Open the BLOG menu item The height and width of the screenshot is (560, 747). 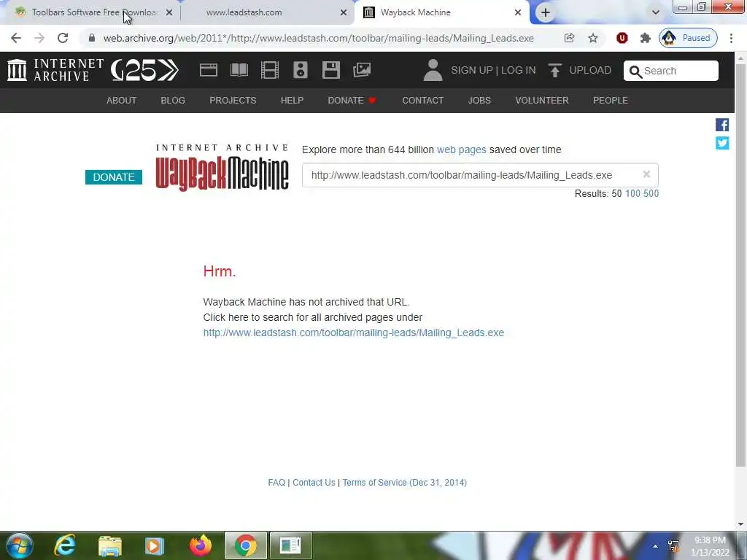tap(173, 101)
